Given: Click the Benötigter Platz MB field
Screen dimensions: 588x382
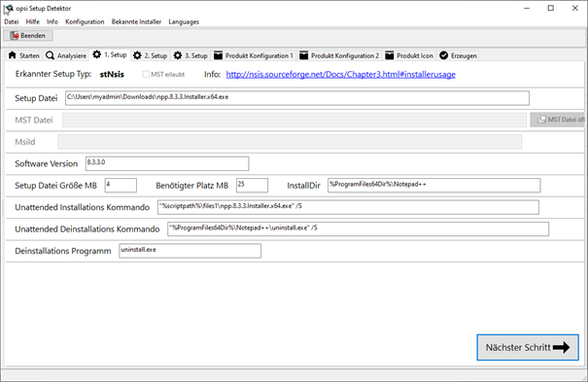Looking at the screenshot, I should [252, 186].
